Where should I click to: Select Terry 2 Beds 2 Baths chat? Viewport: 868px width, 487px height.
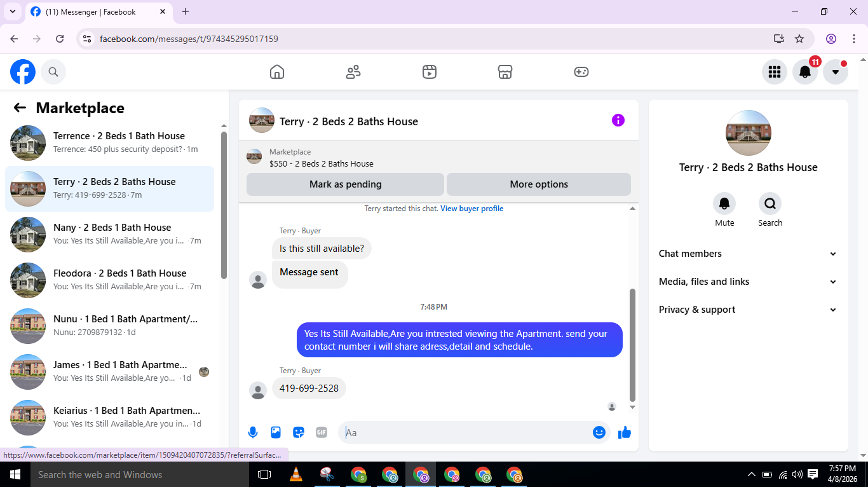[109, 188]
